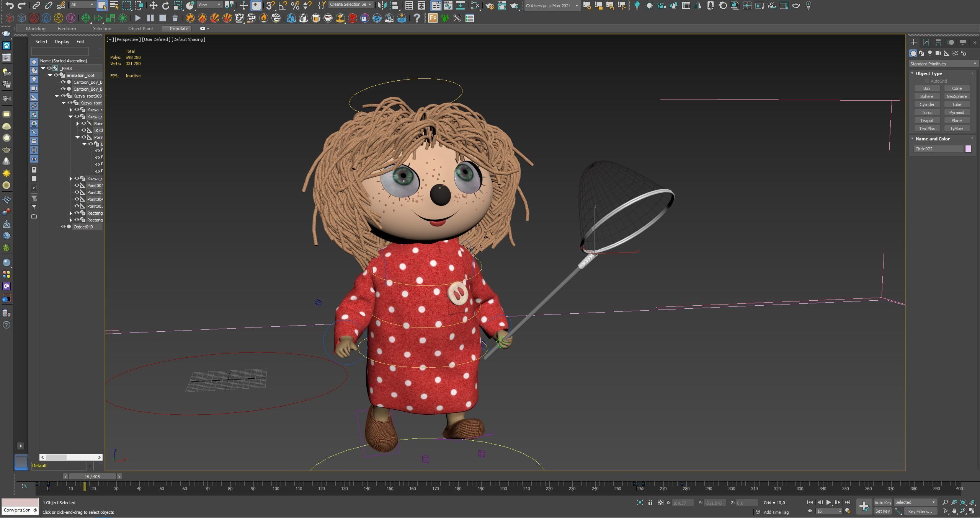
Task: Toggle visibility of Object040
Action: click(63, 226)
